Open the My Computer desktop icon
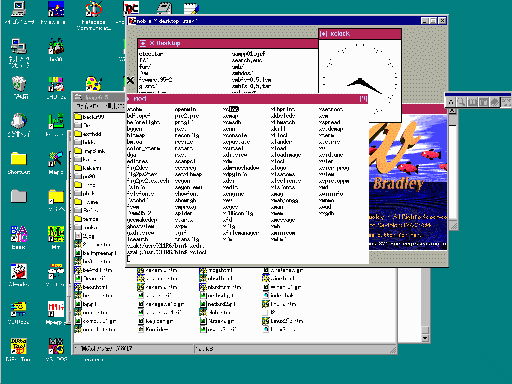 click(19, 9)
